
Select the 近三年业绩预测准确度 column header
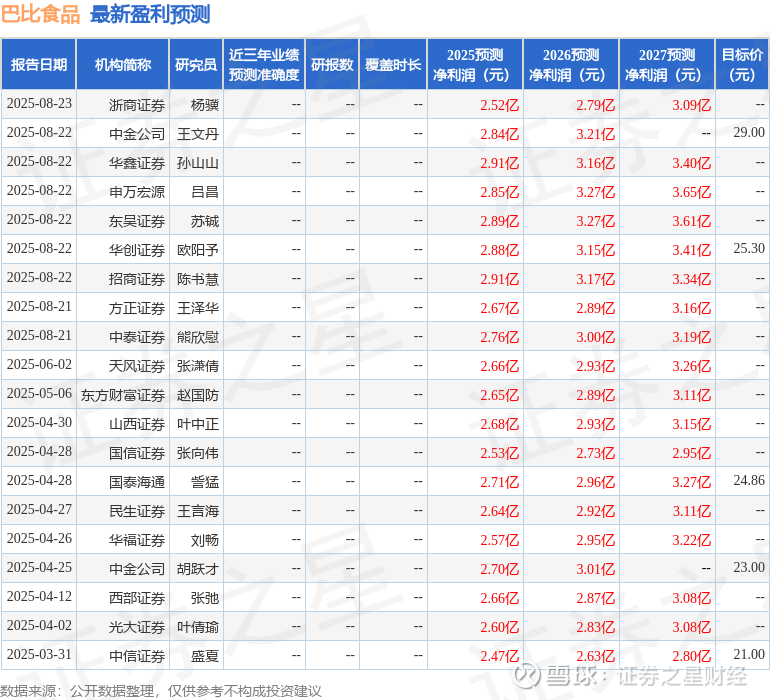coord(264,64)
